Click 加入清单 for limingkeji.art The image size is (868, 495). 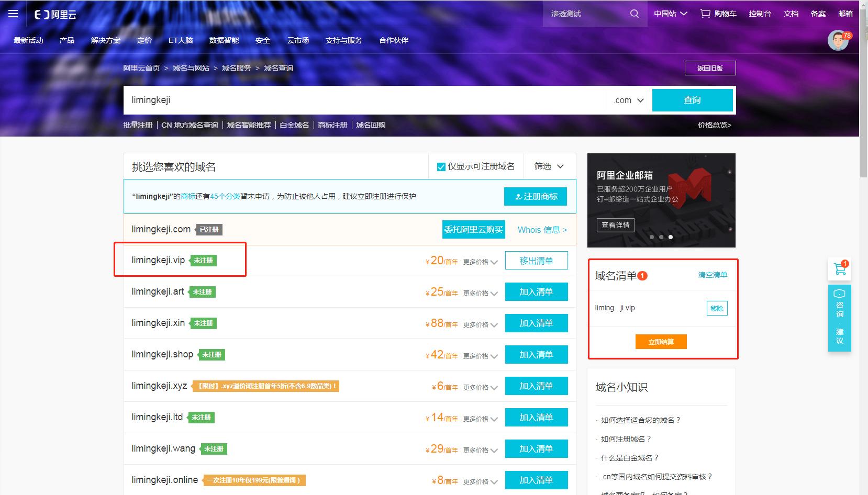536,291
